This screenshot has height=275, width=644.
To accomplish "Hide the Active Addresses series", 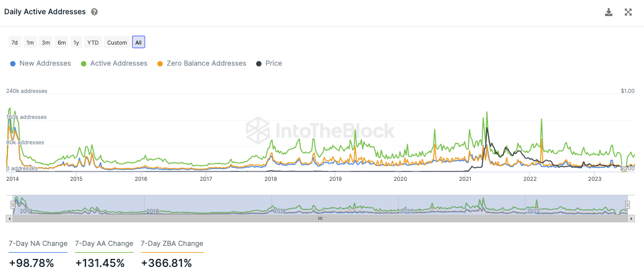I will coord(119,64).
